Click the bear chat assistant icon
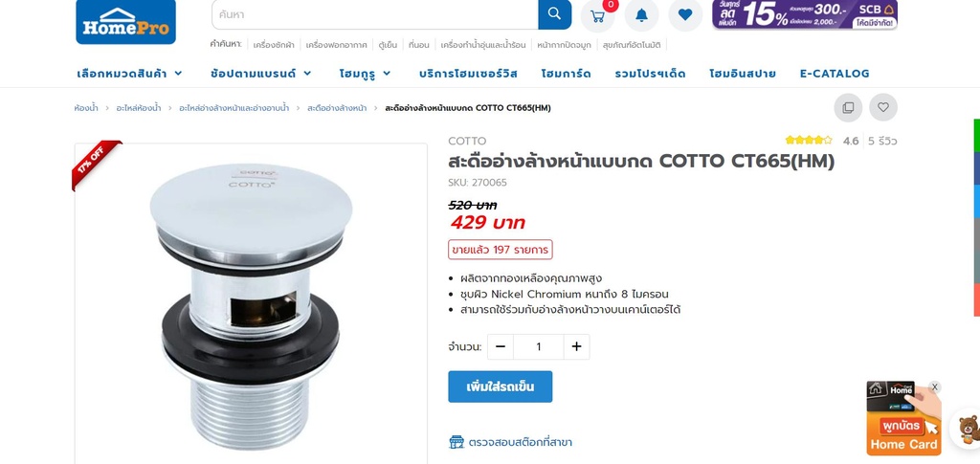This screenshot has width=980, height=464. click(x=968, y=429)
